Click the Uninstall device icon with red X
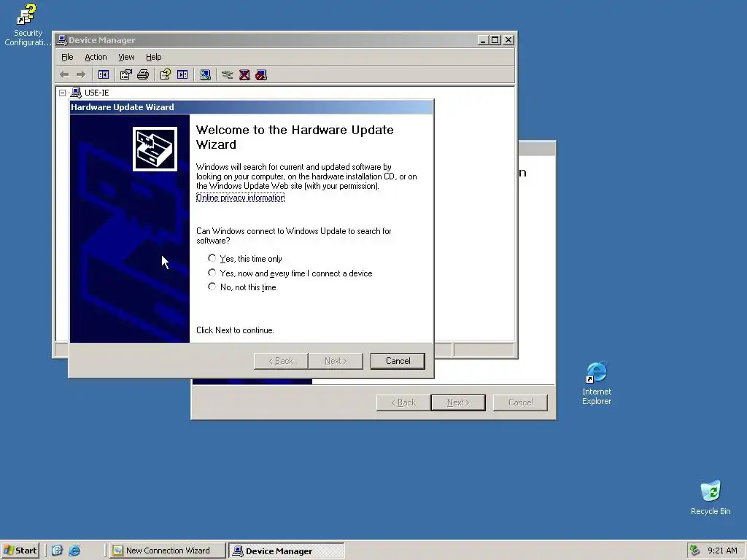 click(244, 75)
